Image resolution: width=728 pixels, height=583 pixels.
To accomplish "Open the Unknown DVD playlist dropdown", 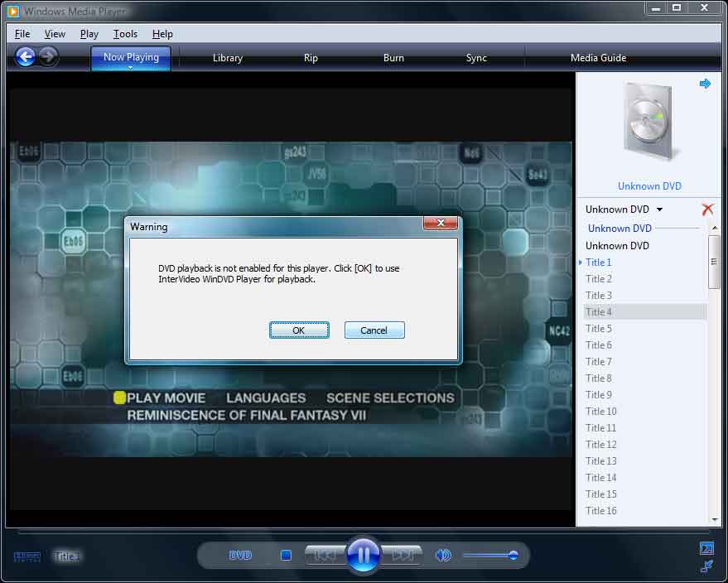I will (624, 209).
